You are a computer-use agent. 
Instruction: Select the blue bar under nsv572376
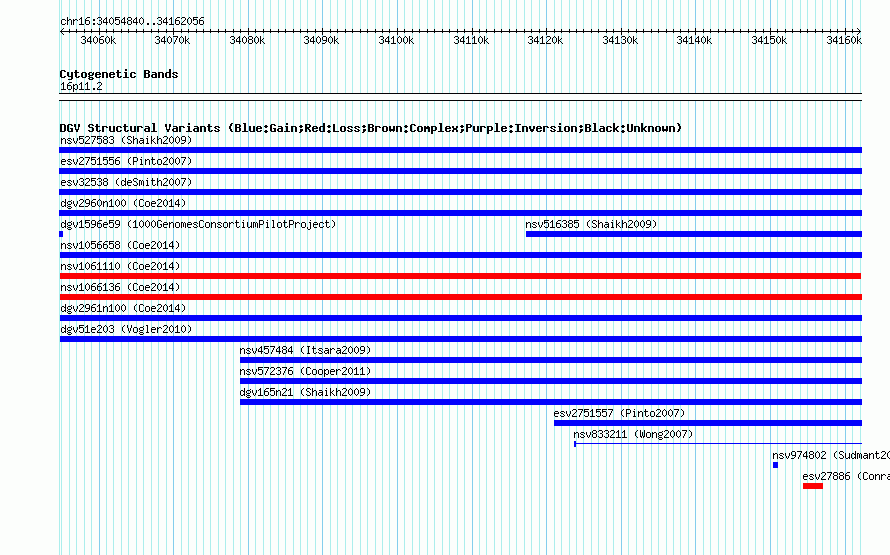pos(551,381)
